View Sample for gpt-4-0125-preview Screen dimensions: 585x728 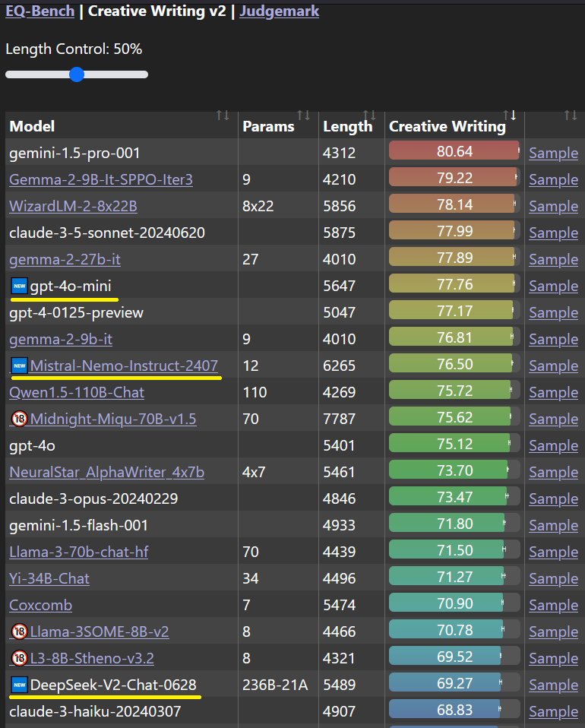553,312
